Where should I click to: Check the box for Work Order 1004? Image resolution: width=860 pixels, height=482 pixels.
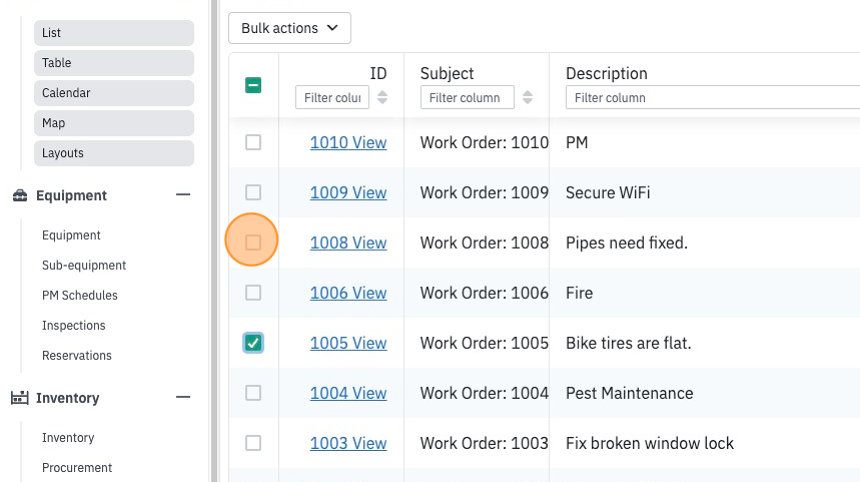(x=253, y=393)
